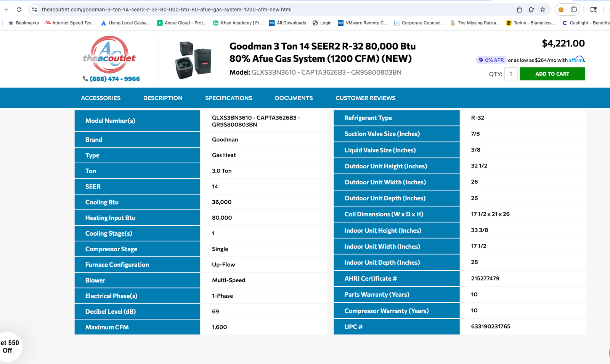
Task: Click the Suction Valve Size value '7/8'
Action: [x=475, y=134]
